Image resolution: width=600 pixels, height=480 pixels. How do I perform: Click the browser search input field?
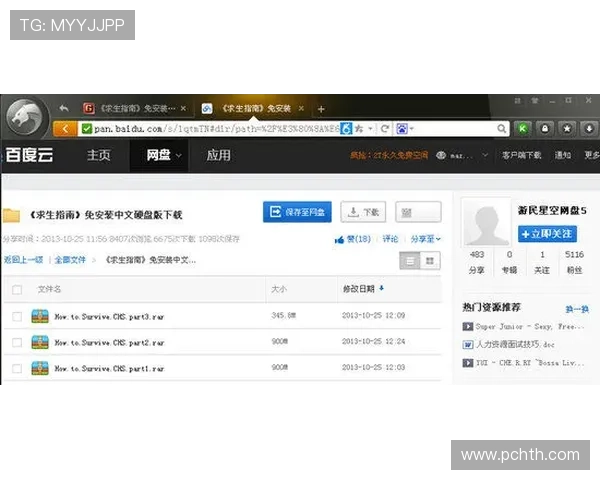(455, 129)
